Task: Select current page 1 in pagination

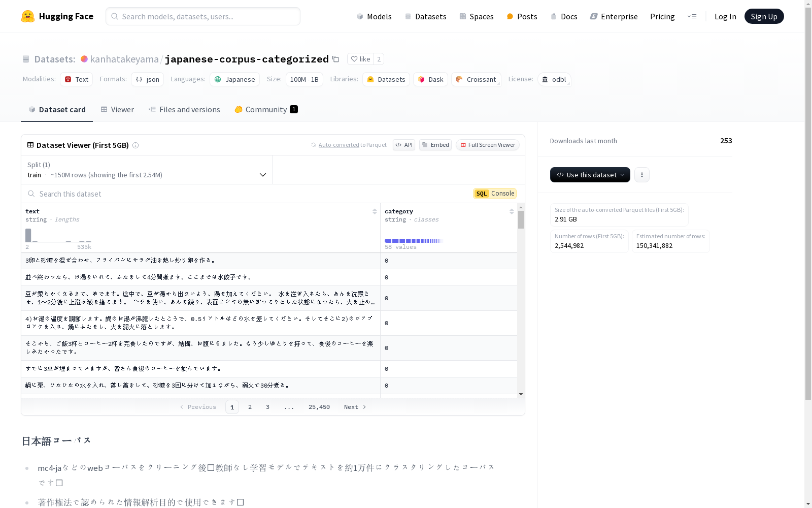Action: point(232,407)
